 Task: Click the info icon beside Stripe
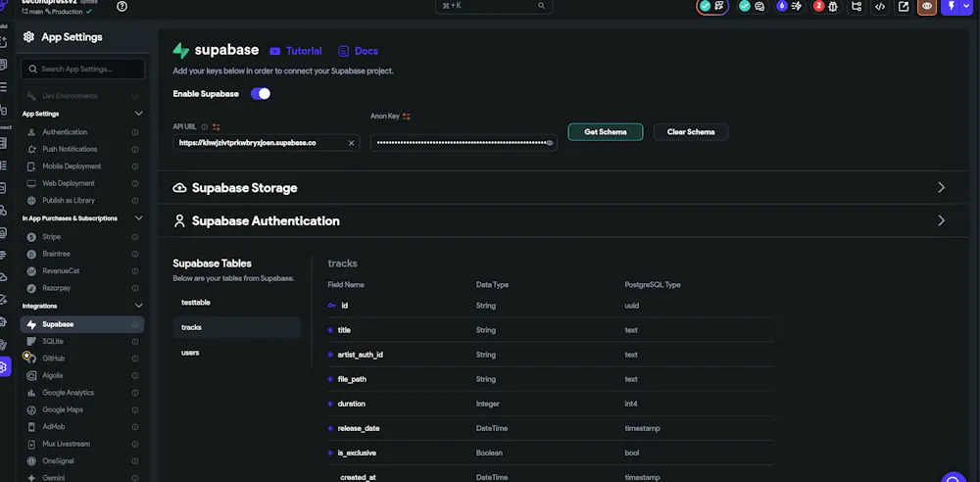pyautogui.click(x=135, y=237)
